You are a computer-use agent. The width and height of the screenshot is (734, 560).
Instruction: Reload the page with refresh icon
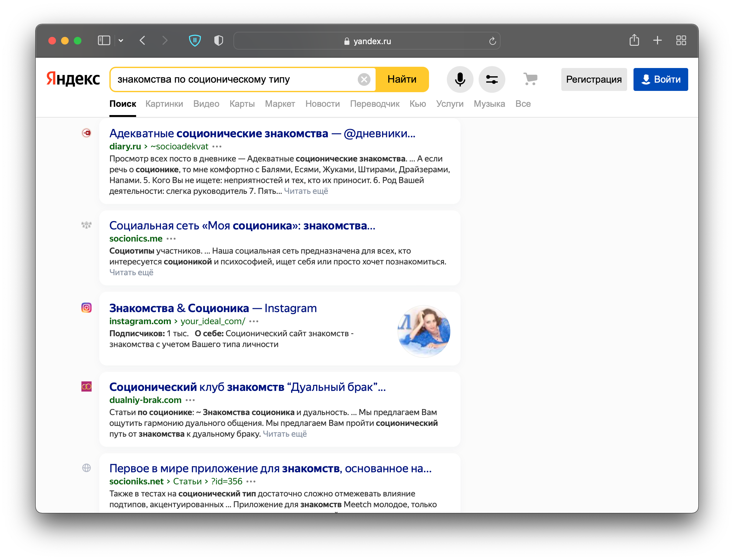(492, 41)
